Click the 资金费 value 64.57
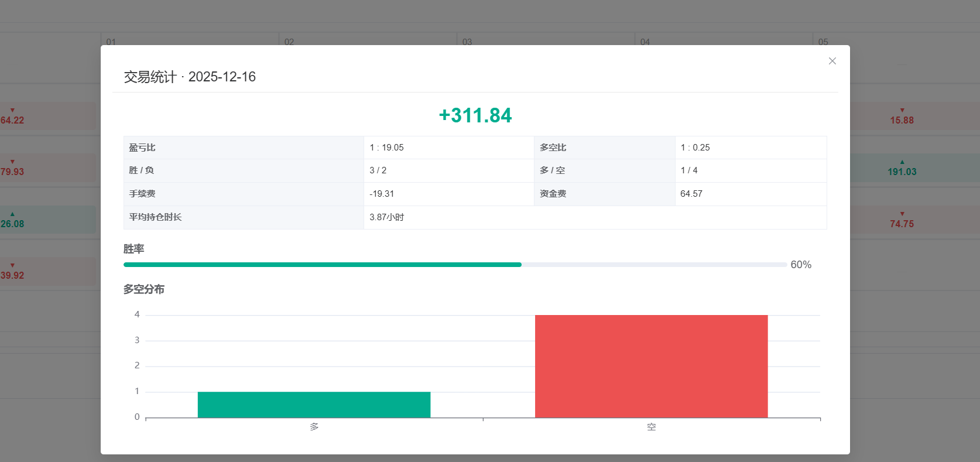 click(x=691, y=194)
